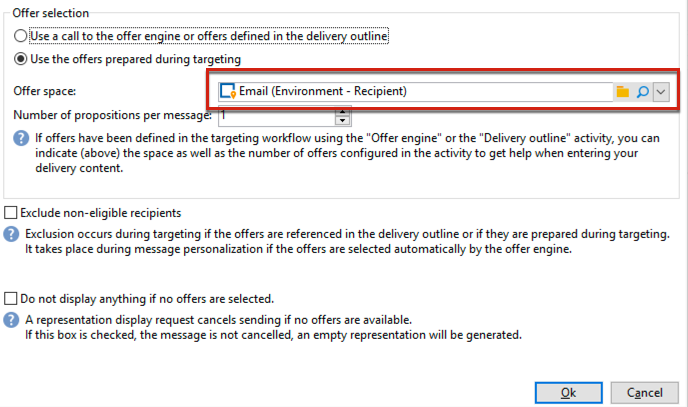Increase number of propositions with up arrow
This screenshot has height=407, width=688.
click(x=342, y=111)
